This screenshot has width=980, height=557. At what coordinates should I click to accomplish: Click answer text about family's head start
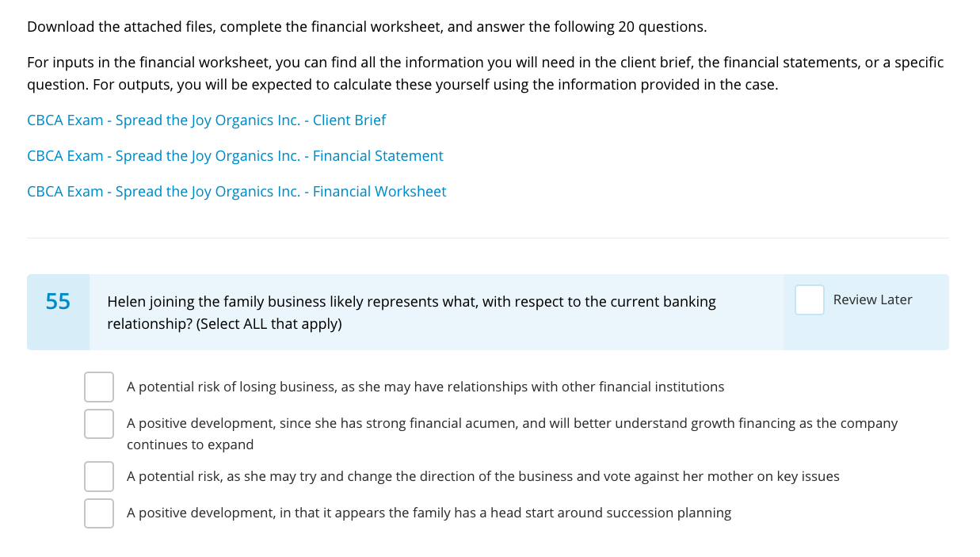(429, 513)
